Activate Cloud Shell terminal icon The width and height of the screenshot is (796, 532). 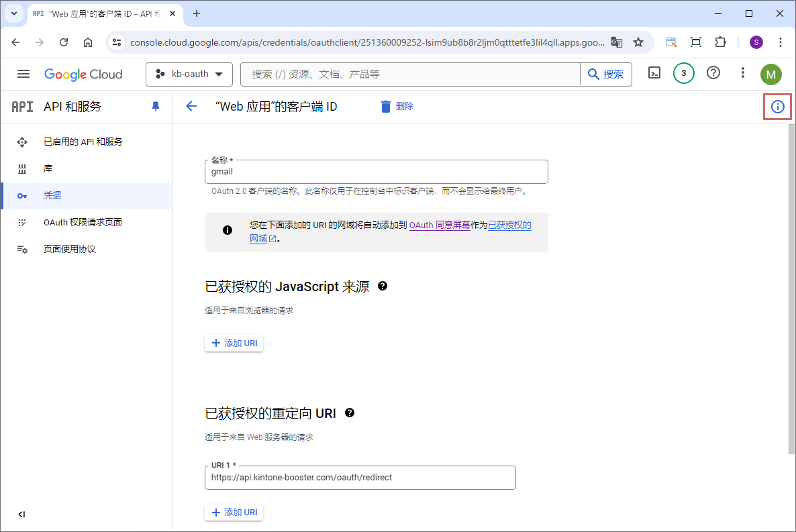tap(654, 73)
